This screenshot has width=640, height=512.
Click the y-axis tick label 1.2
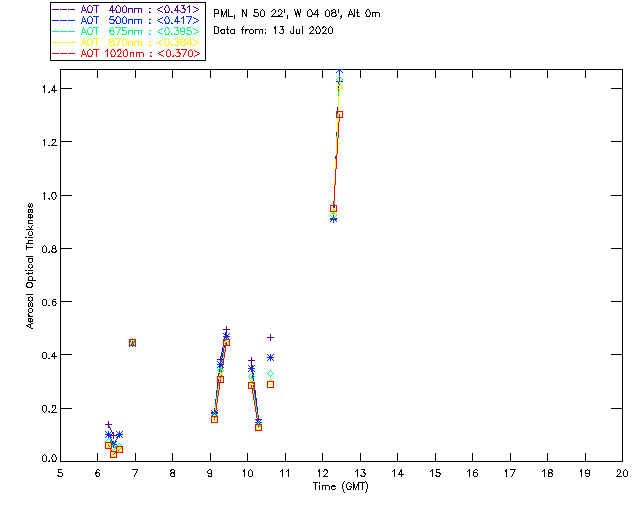pyautogui.click(x=49, y=142)
